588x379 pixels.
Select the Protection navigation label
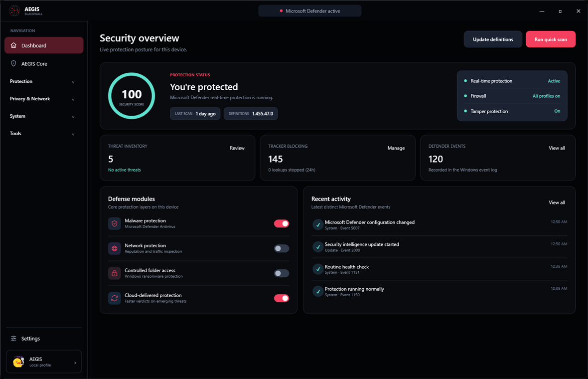[21, 81]
